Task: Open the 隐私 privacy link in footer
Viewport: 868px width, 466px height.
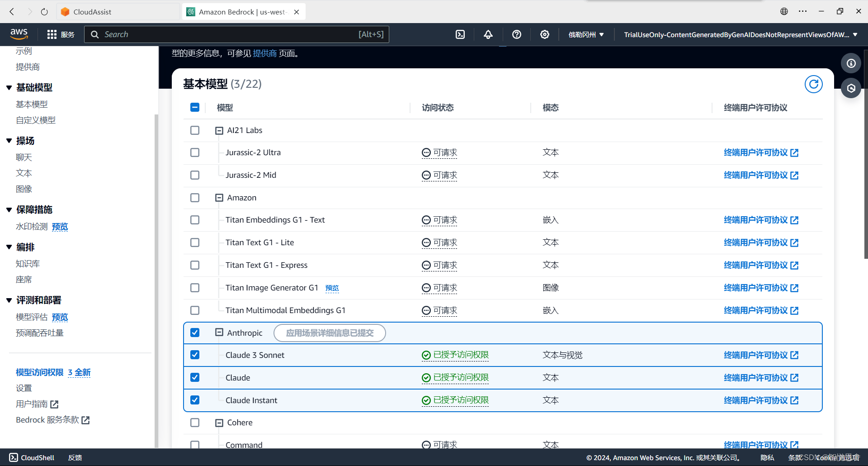Action: click(x=767, y=457)
